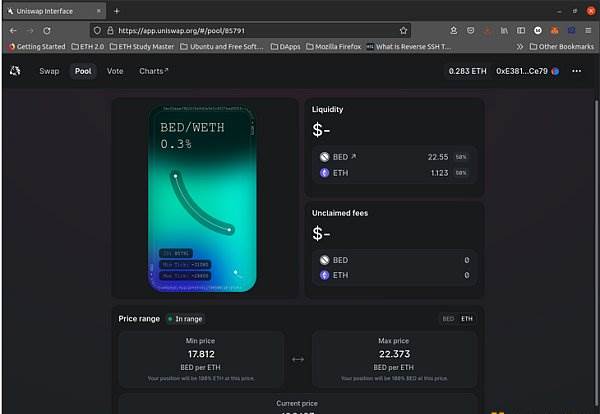Close the Uniswap Interface tab
600x414 pixels.
(99, 11)
